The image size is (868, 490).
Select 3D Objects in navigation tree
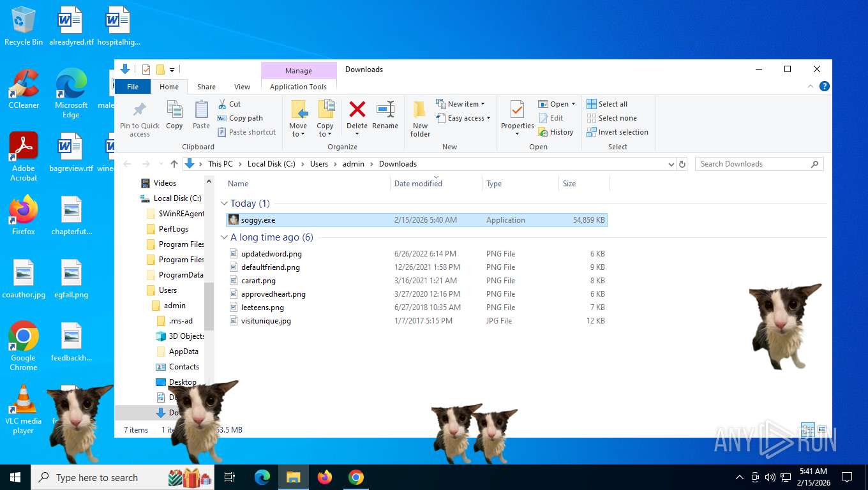click(186, 336)
